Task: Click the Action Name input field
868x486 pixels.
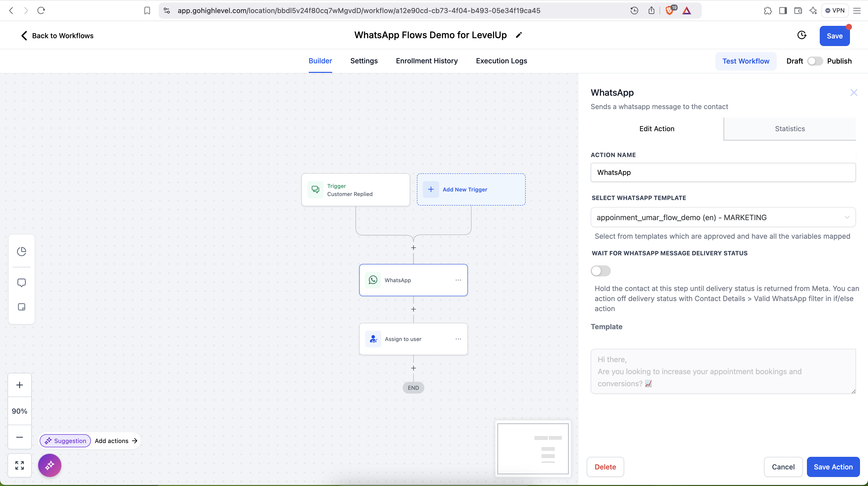Action: [x=723, y=173]
